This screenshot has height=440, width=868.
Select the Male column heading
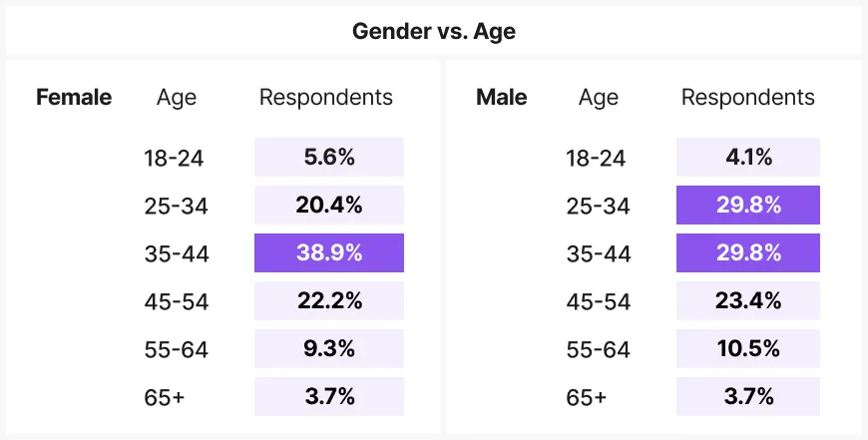pos(502,97)
